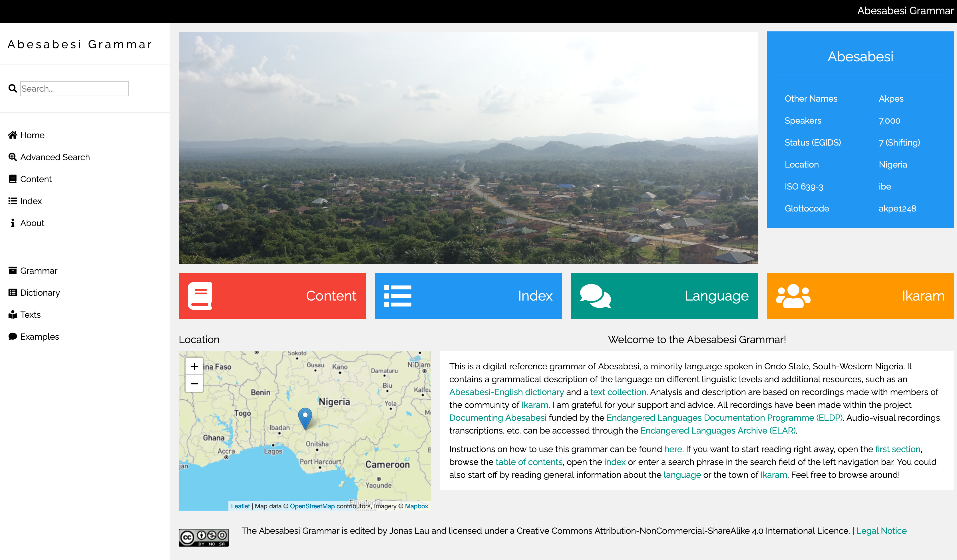Open About in the sidebar
This screenshot has width=957, height=560.
tap(32, 223)
